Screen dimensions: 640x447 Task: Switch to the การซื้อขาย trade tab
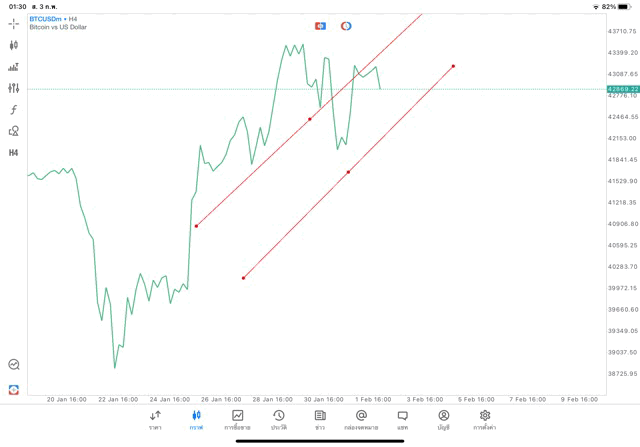(x=238, y=419)
